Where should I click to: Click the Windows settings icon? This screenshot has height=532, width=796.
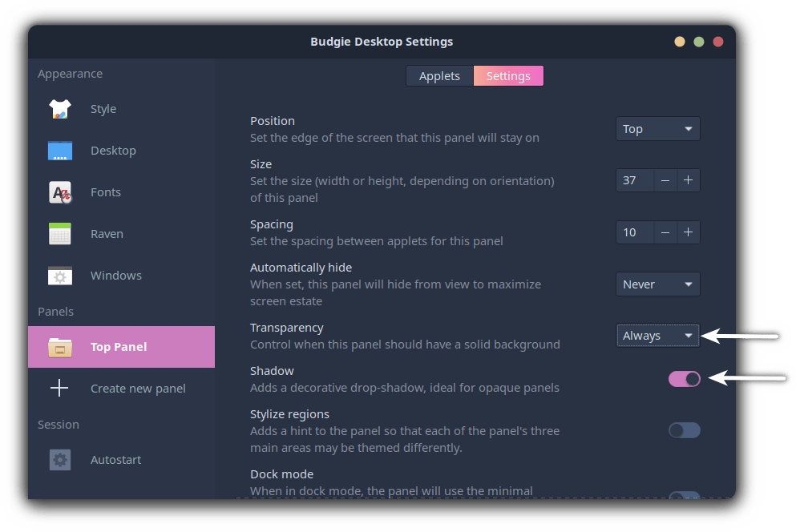click(60, 276)
